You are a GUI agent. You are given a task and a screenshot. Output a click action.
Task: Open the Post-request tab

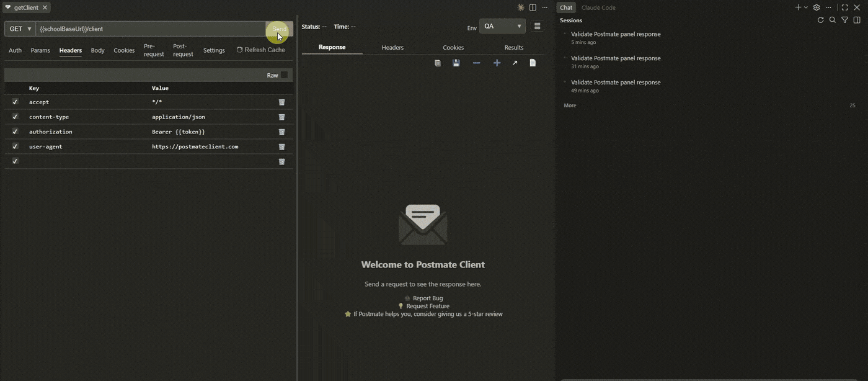pos(183,50)
